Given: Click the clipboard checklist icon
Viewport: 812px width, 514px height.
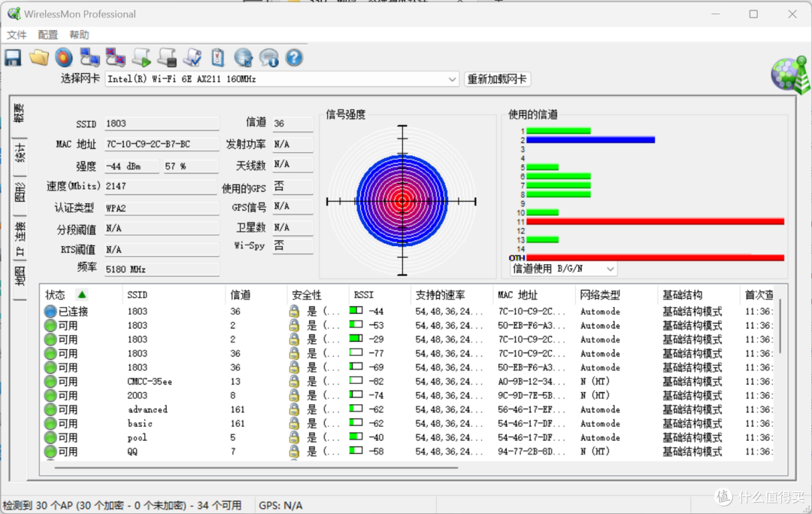Looking at the screenshot, I should tap(218, 57).
